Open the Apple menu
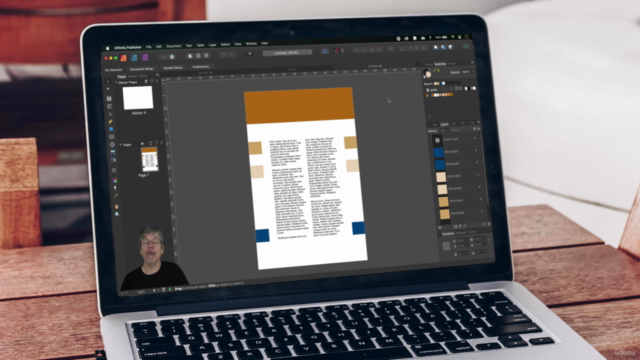Image resolution: width=640 pixels, height=360 pixels. [x=107, y=48]
